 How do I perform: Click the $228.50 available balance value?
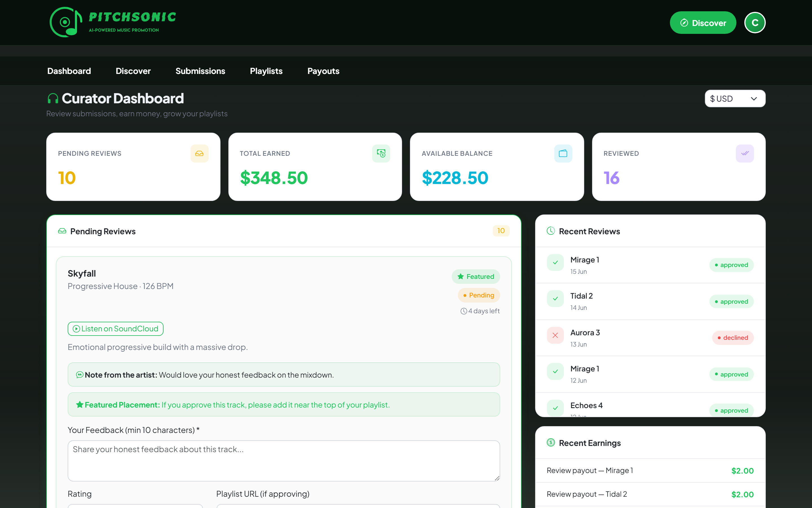[455, 178]
